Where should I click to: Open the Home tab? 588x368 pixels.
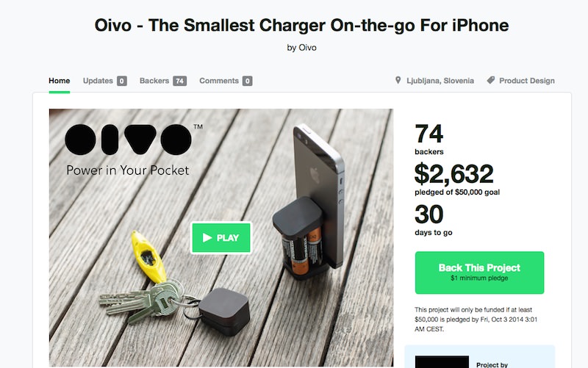[60, 81]
